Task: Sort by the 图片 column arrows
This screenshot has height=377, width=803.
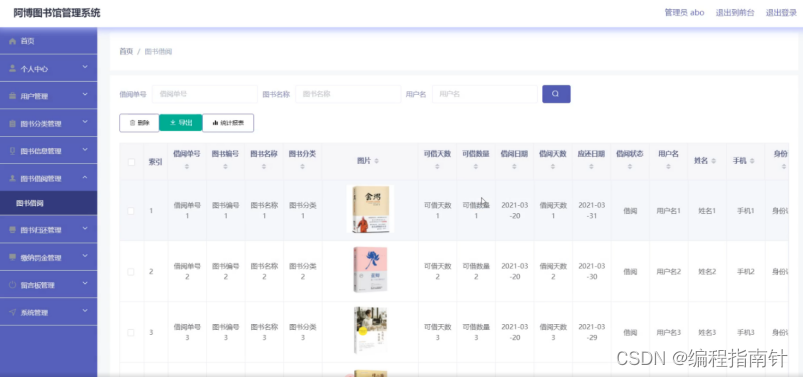Action: [x=377, y=161]
